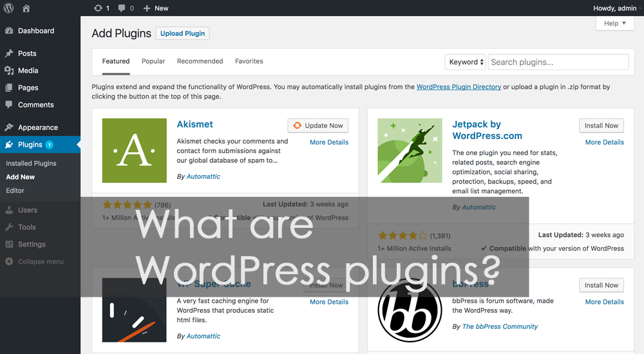
Task: Click the Dashboard gauge icon
Action: pyautogui.click(x=9, y=31)
